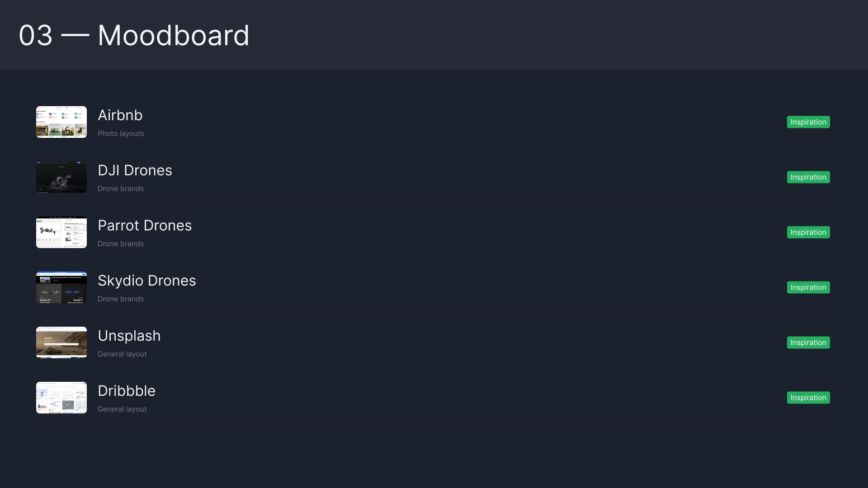Click the Inspiration tag on Unsplash row

tap(808, 343)
